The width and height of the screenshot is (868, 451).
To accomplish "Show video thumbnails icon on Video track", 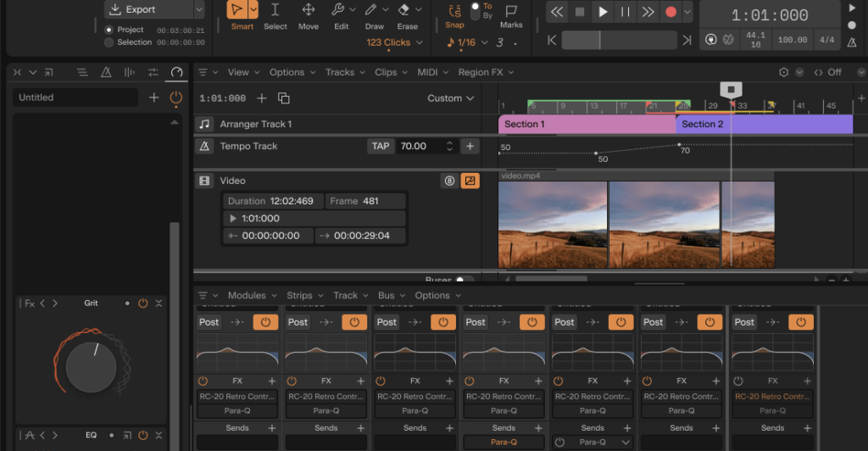I will (x=470, y=181).
